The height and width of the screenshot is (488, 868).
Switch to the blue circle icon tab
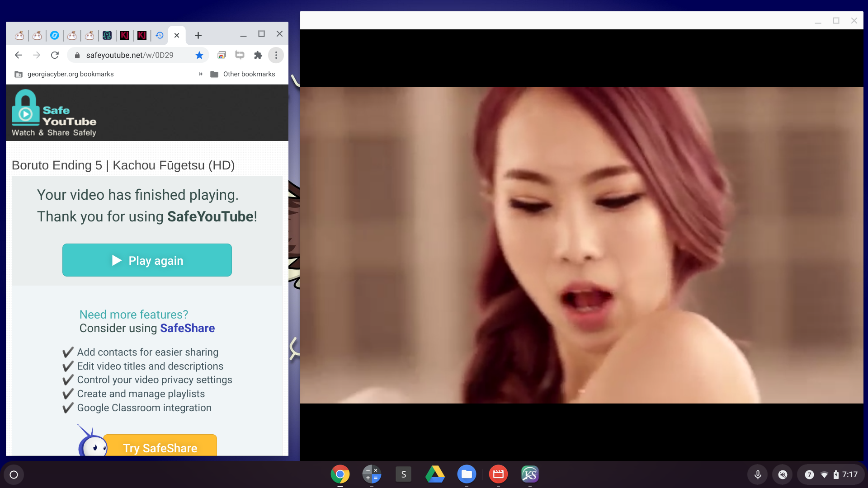pyautogui.click(x=55, y=35)
